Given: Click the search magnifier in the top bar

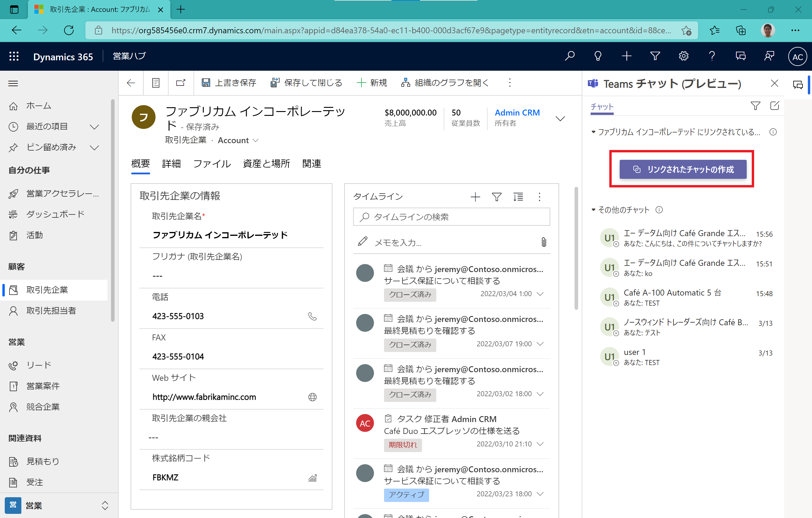Looking at the screenshot, I should 570,56.
